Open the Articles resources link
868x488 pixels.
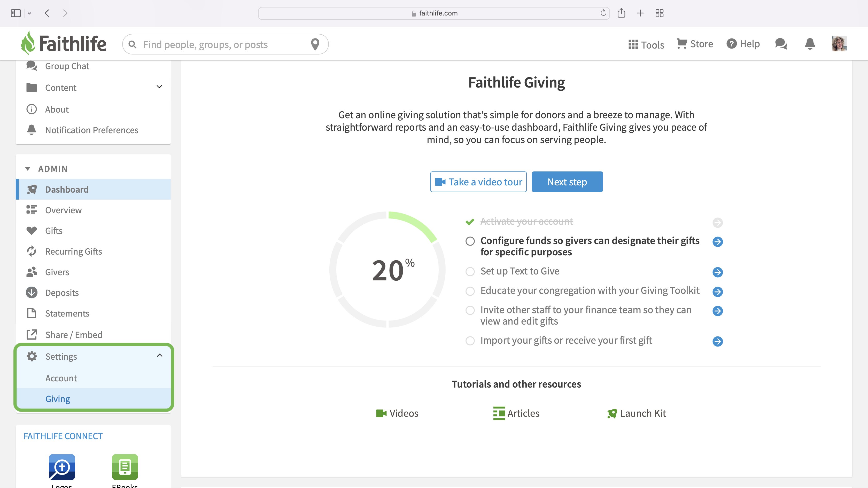point(516,413)
